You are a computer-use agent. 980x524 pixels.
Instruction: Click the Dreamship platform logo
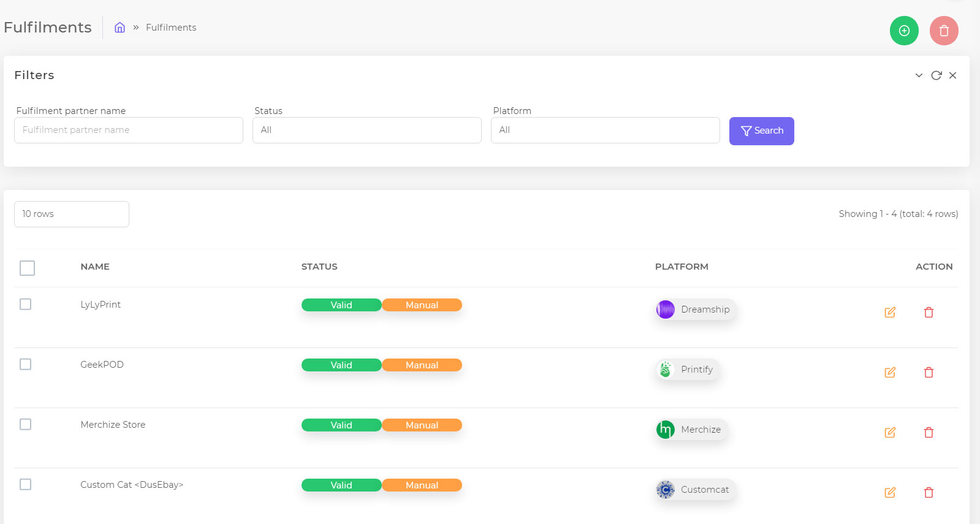point(666,309)
